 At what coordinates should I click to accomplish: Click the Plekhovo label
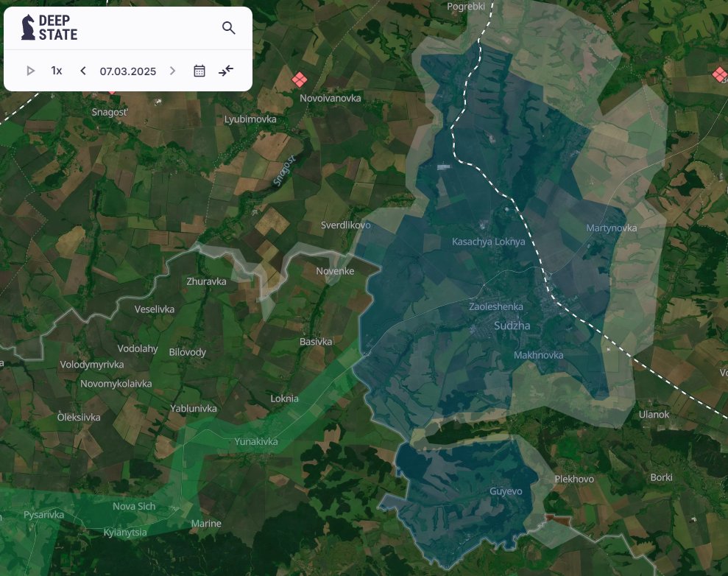click(574, 479)
